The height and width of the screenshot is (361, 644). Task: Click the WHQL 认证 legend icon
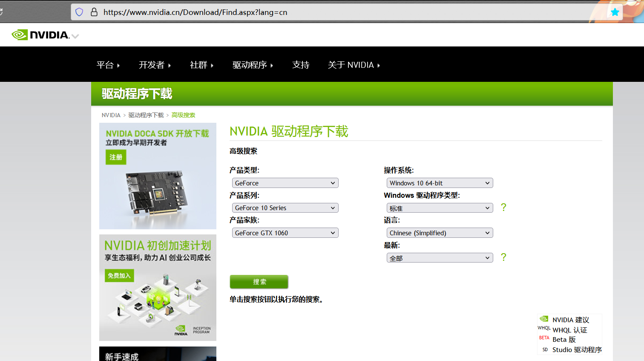(x=544, y=328)
